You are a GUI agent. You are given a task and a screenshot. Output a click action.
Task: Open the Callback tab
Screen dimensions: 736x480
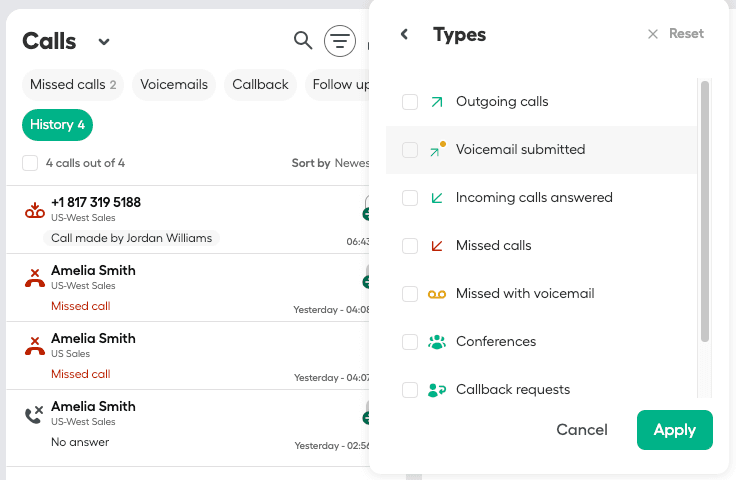pyautogui.click(x=260, y=85)
